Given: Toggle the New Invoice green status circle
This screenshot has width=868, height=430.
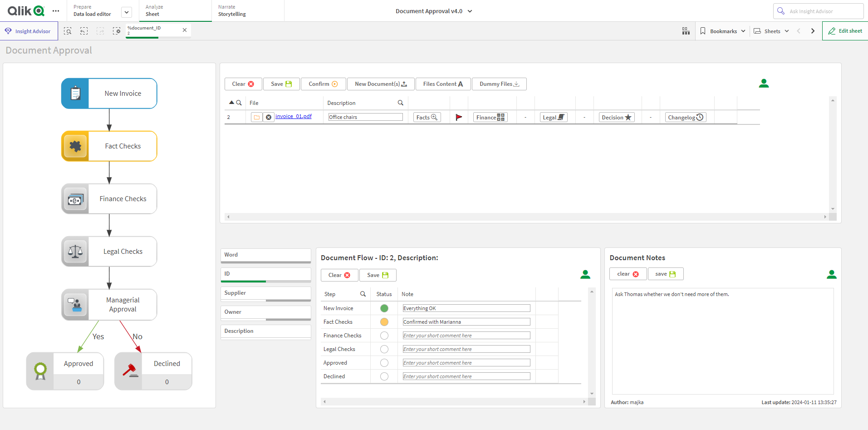Looking at the screenshot, I should 384,308.
